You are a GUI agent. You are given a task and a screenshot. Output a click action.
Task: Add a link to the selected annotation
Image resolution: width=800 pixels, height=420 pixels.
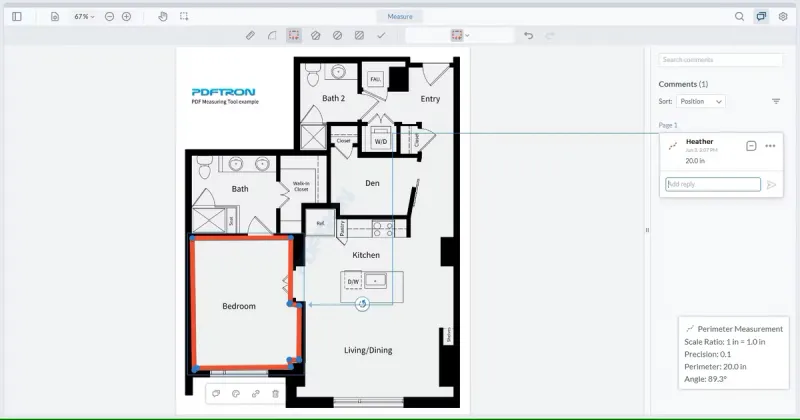(x=256, y=393)
